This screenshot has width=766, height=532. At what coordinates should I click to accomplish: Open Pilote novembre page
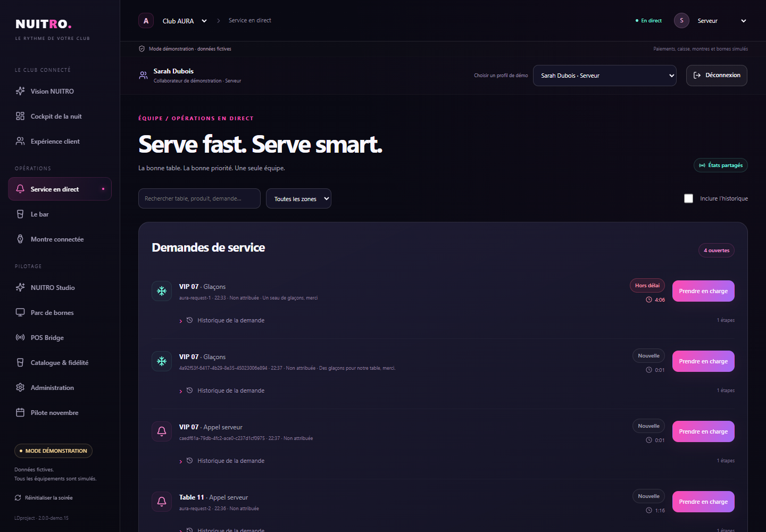coord(60,412)
